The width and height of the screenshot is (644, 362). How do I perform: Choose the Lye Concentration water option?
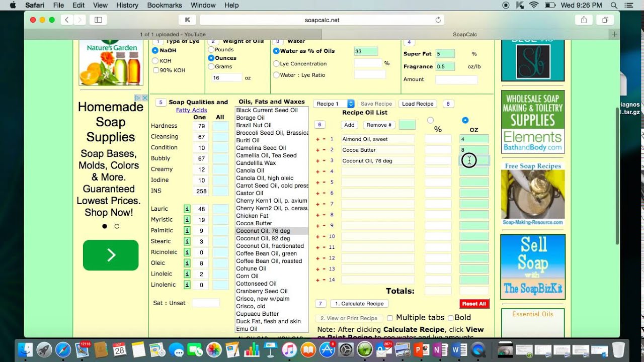(x=276, y=64)
